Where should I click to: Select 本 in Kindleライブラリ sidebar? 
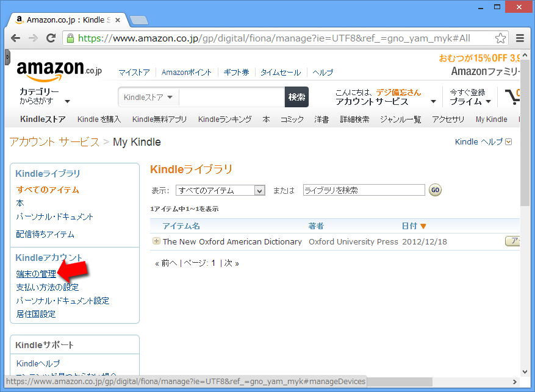[x=20, y=203]
